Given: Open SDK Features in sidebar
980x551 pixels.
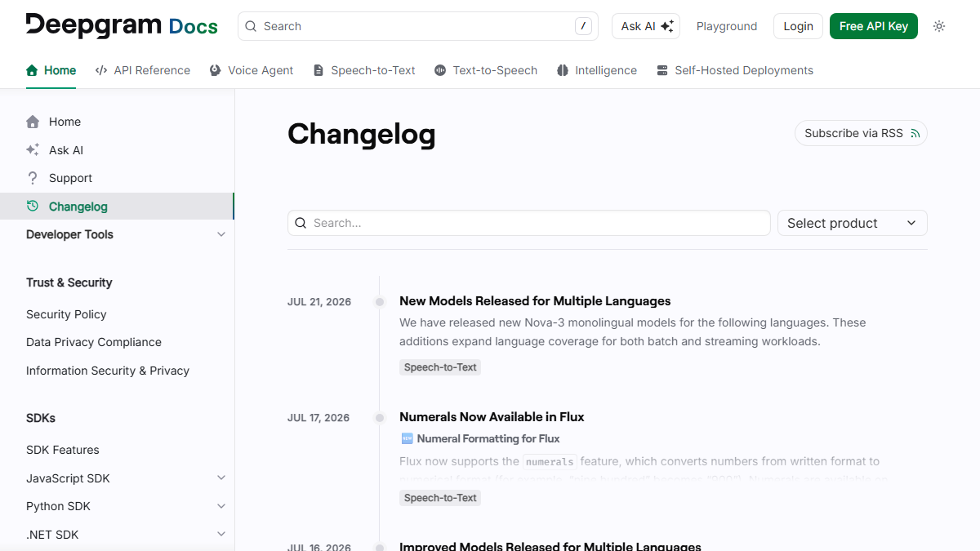Looking at the screenshot, I should pos(63,450).
